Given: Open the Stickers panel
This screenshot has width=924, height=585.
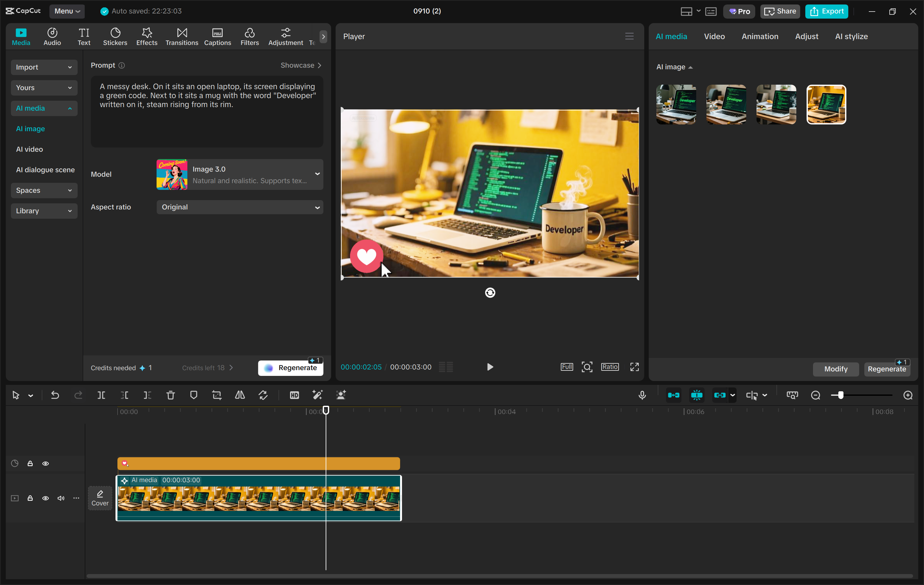Looking at the screenshot, I should click(x=115, y=37).
